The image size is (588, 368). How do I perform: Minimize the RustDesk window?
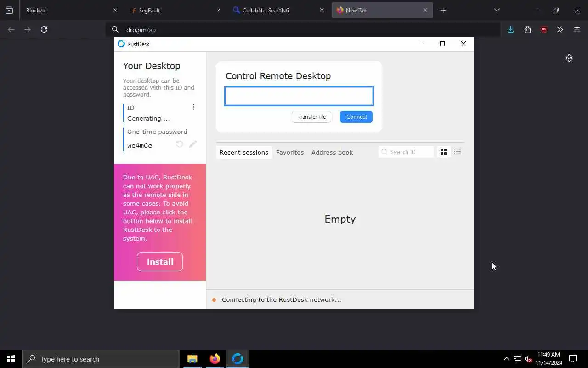point(422,44)
